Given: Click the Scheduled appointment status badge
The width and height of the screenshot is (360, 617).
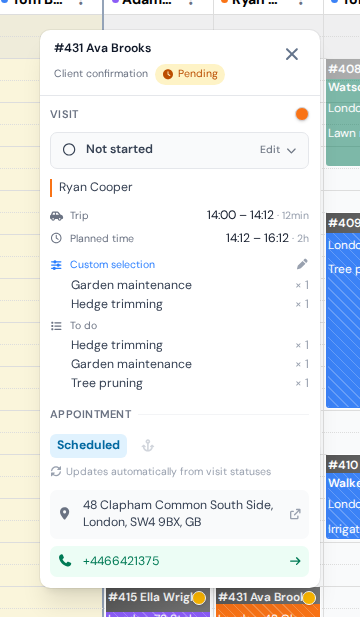Looking at the screenshot, I should 89,445.
